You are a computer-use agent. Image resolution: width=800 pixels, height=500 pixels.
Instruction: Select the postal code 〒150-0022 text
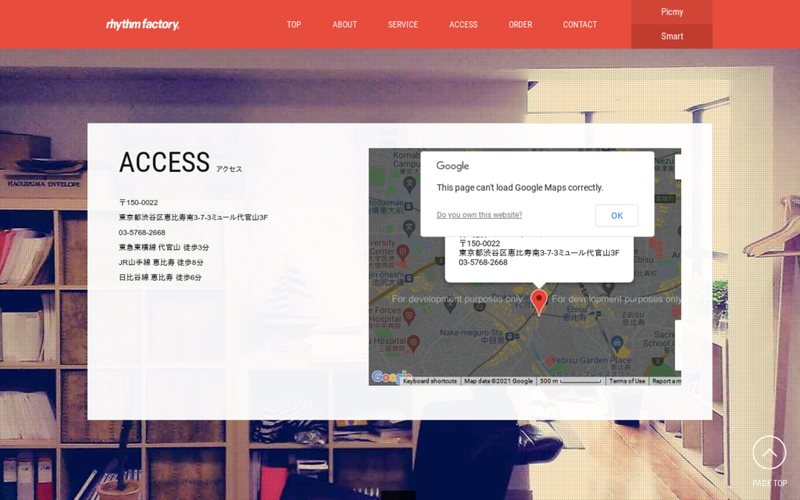[138, 203]
